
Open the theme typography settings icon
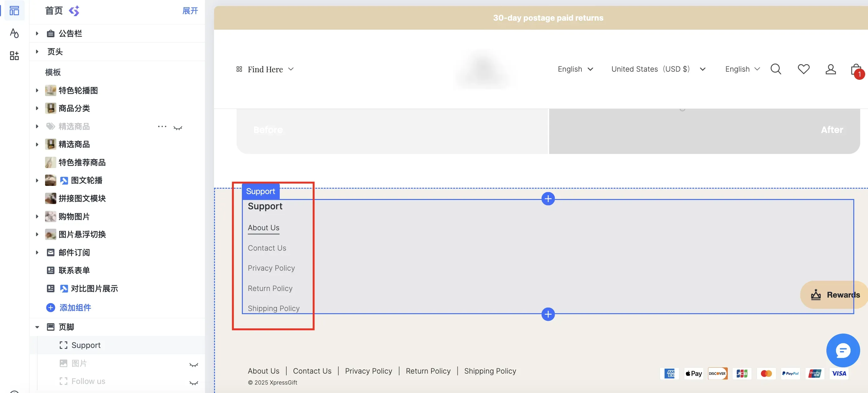tap(14, 33)
